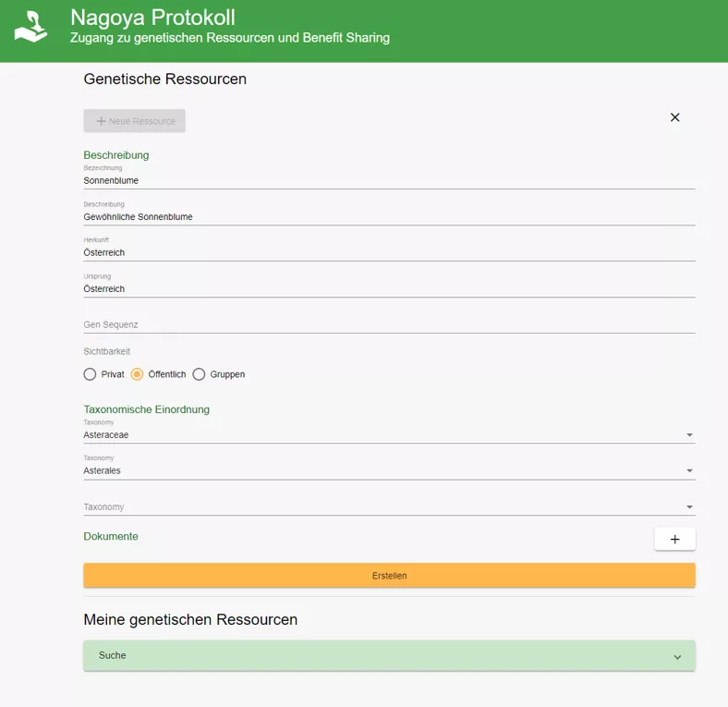Click the Bezeichnung field containing Sonnenblume

[388, 180]
